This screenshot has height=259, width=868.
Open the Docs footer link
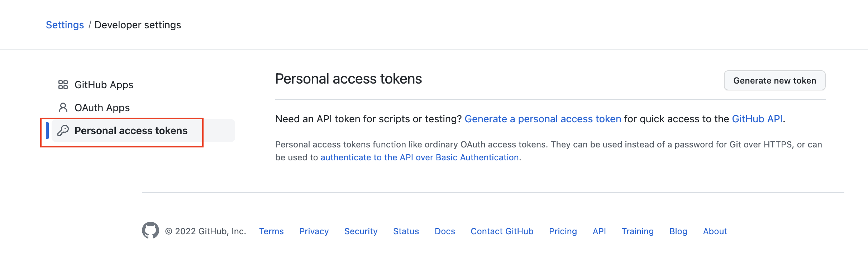445,231
